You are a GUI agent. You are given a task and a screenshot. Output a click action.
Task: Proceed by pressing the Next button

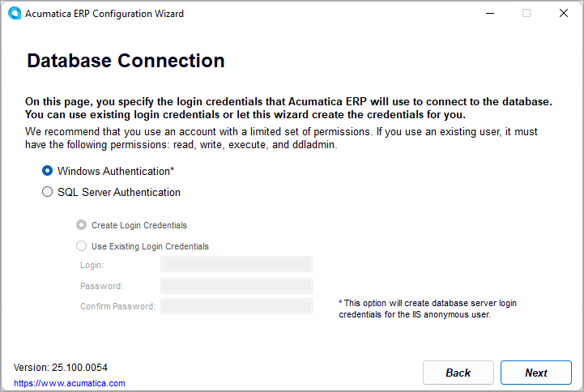pos(535,373)
